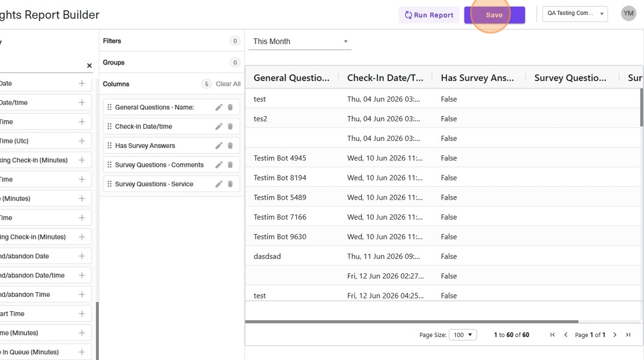This screenshot has height=360, width=644.
Task: Delete the Check-in Date/time column
Action: pyautogui.click(x=230, y=127)
